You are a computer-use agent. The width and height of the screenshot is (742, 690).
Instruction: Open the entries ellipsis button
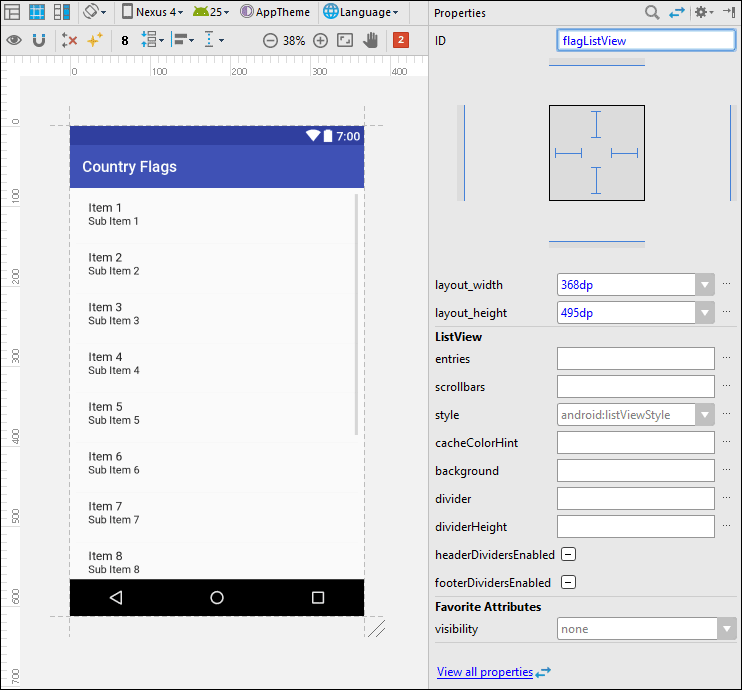[726, 357]
